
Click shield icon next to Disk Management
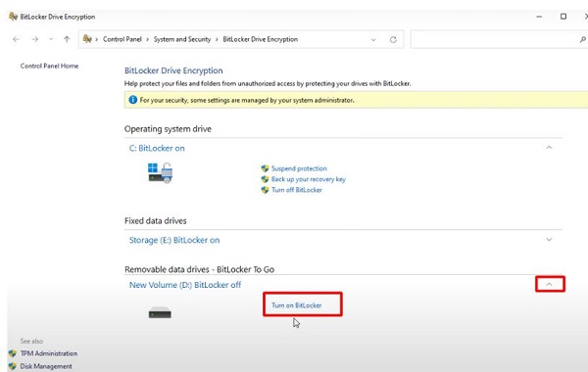click(x=13, y=366)
